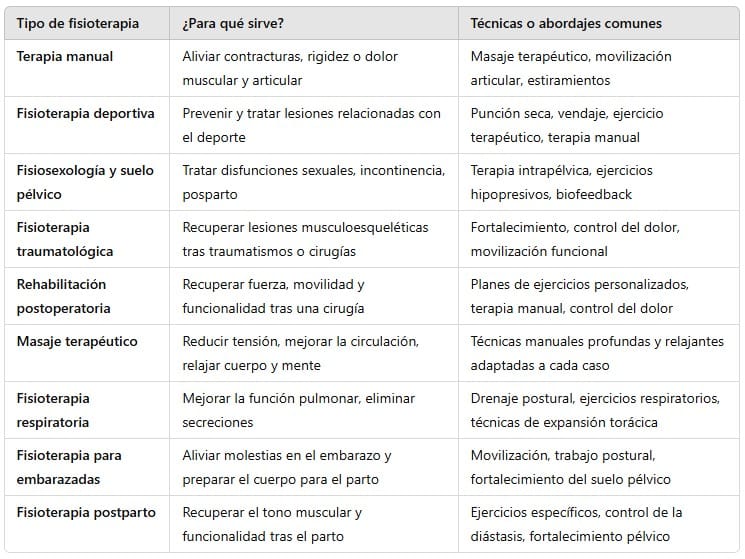Select the 'Fisioterapia postparto' row title
Viewport: 745px width, 559px height.
click(x=86, y=513)
